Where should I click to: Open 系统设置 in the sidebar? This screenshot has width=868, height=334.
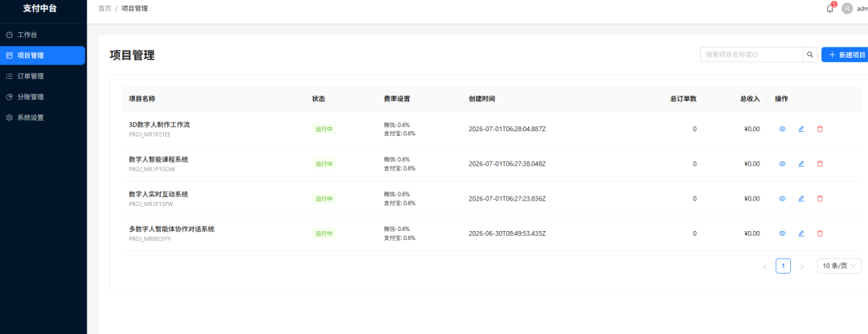(43, 118)
